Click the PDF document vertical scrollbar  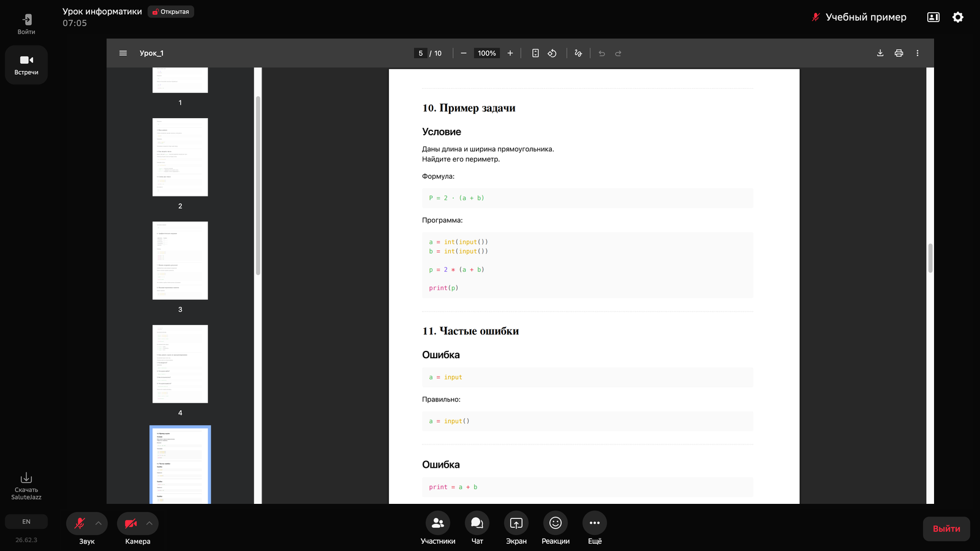click(930, 258)
